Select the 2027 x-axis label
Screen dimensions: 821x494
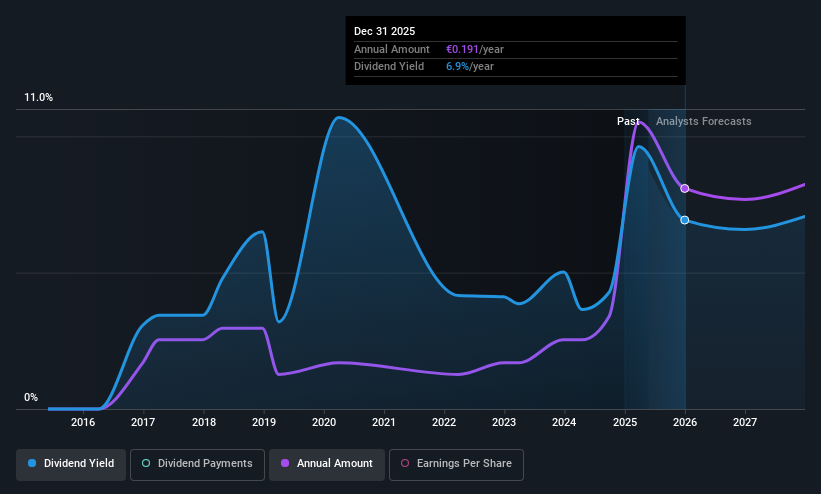coord(745,422)
